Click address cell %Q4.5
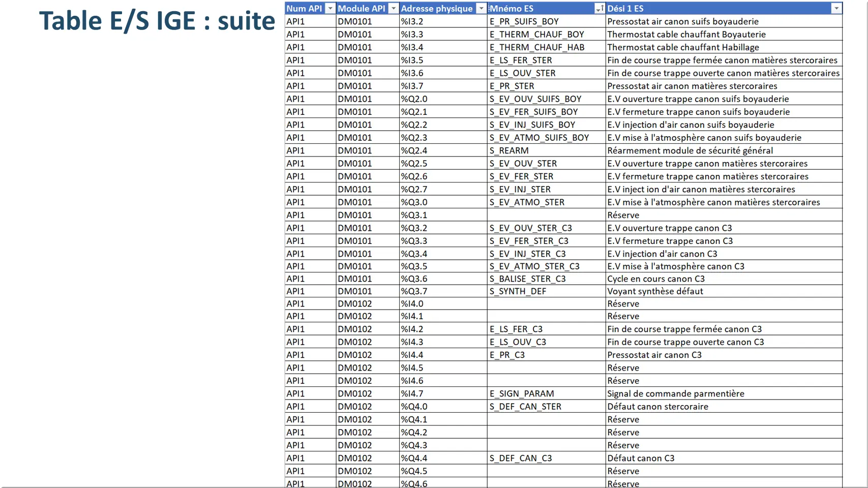Image resolution: width=868 pixels, height=488 pixels. click(443, 471)
